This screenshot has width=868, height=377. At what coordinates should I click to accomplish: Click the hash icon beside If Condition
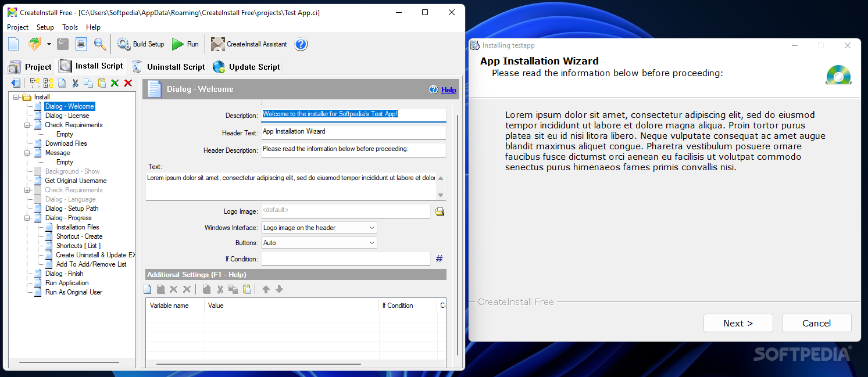[440, 258]
